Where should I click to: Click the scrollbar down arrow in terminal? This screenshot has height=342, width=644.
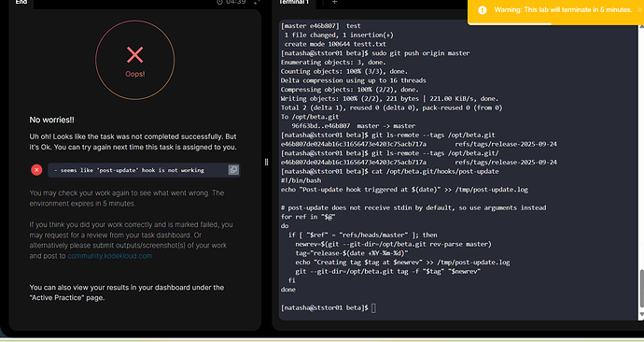[641, 314]
